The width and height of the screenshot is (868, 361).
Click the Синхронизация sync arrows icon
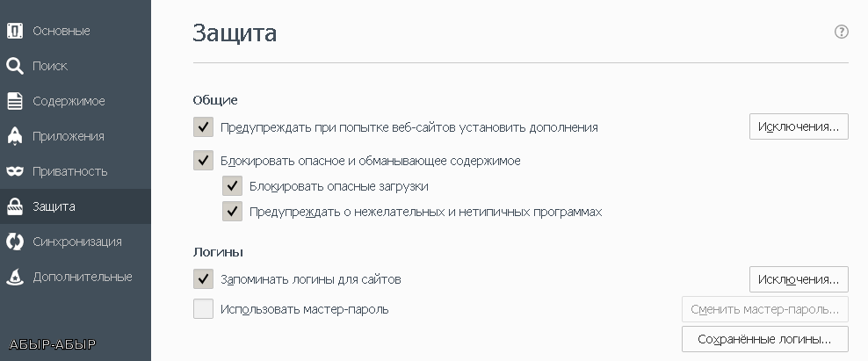15,242
